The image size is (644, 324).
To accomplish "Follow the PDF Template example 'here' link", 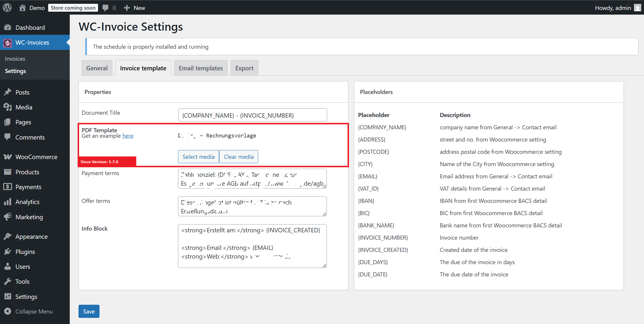I will point(128,136).
